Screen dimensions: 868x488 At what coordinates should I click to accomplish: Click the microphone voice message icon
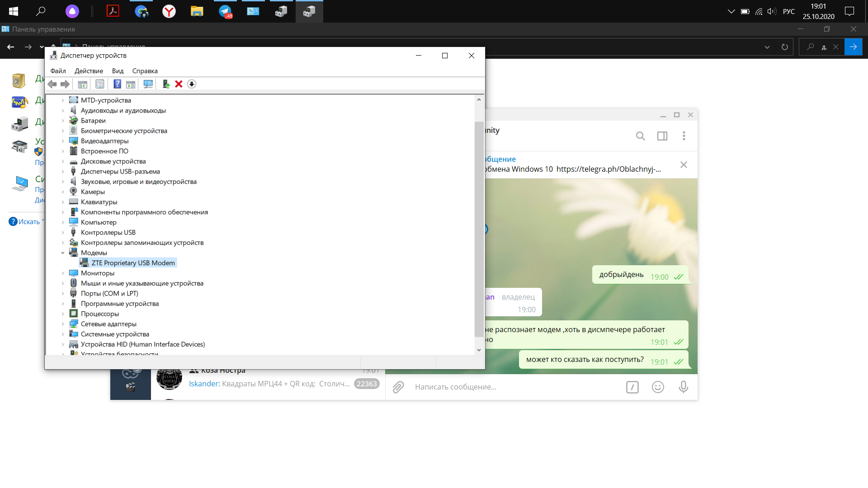click(x=684, y=387)
